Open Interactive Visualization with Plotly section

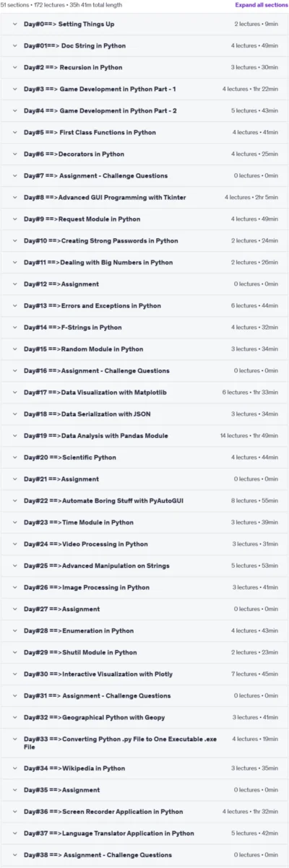(x=144, y=674)
